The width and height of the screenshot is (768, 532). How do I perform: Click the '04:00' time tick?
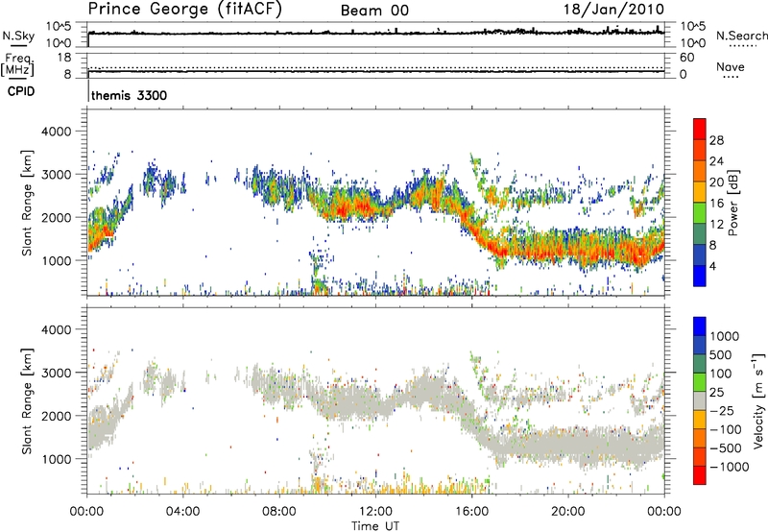pos(183,512)
